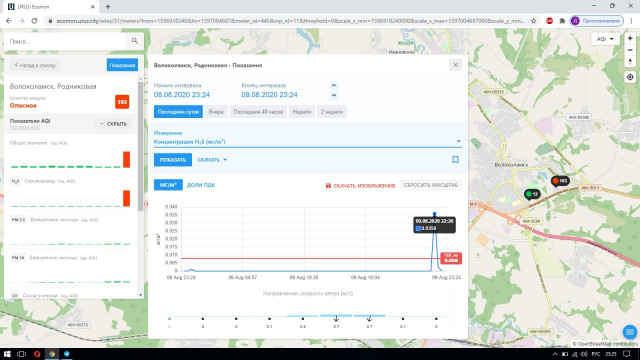This screenshot has height=360, width=640.
Task: Go back with Назад к списку
Action: [x=35, y=65]
